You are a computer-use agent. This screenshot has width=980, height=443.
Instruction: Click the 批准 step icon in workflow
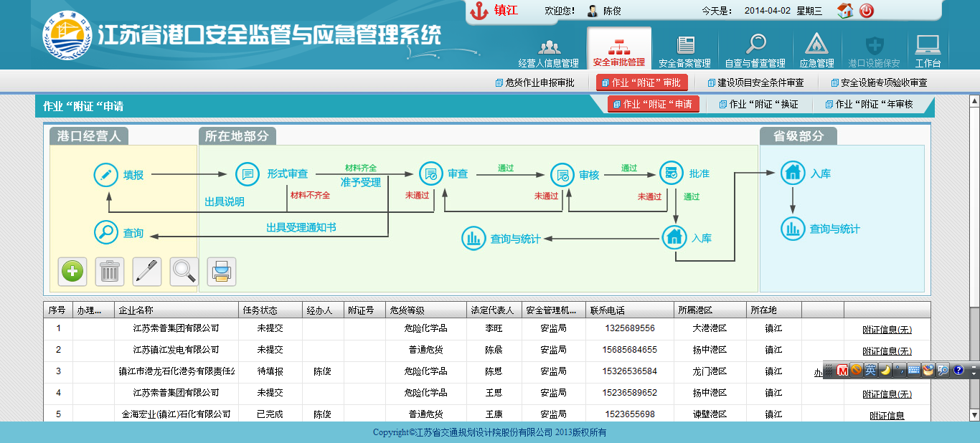[x=672, y=173]
